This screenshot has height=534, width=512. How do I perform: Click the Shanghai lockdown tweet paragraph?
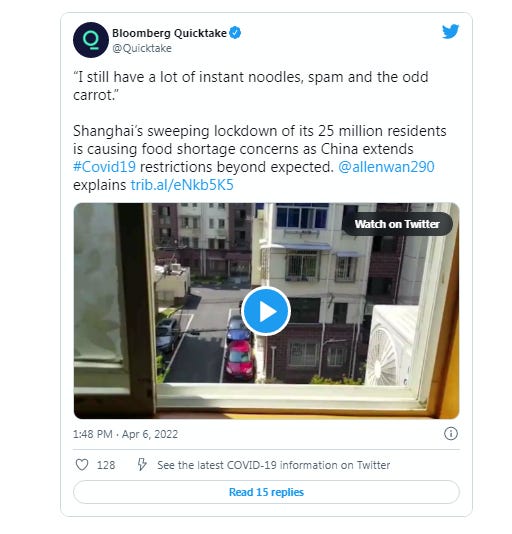point(260,158)
